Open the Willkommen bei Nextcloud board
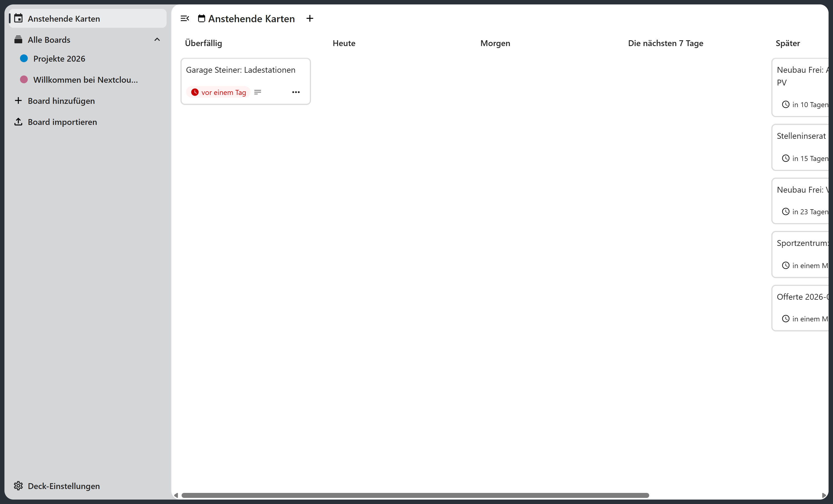Image resolution: width=833 pixels, height=504 pixels. click(x=87, y=80)
